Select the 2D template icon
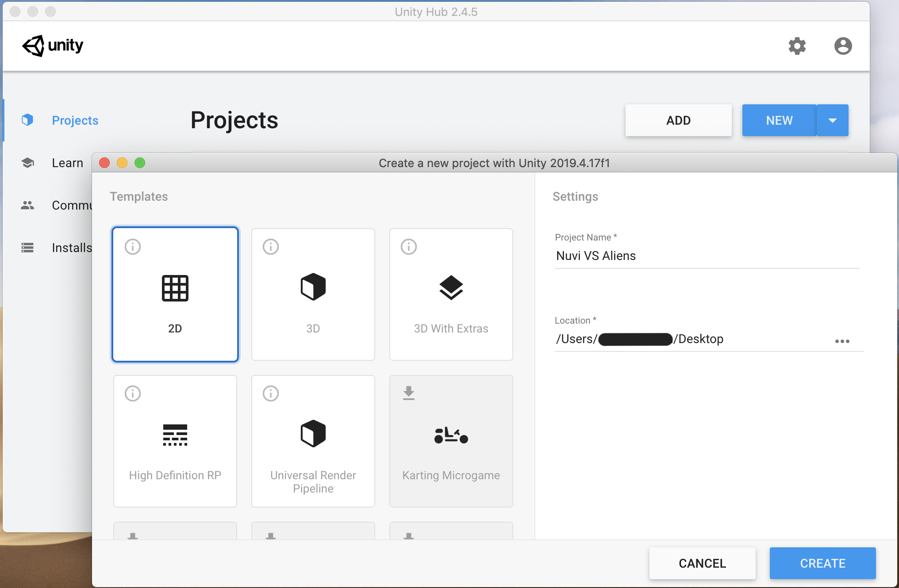This screenshot has width=899, height=588. 175,289
